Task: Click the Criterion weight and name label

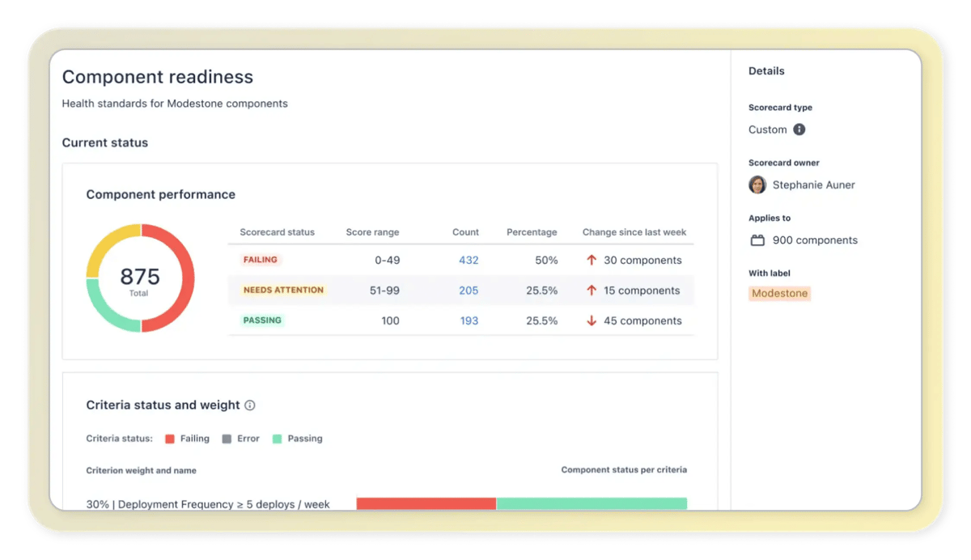Action: [x=141, y=470]
